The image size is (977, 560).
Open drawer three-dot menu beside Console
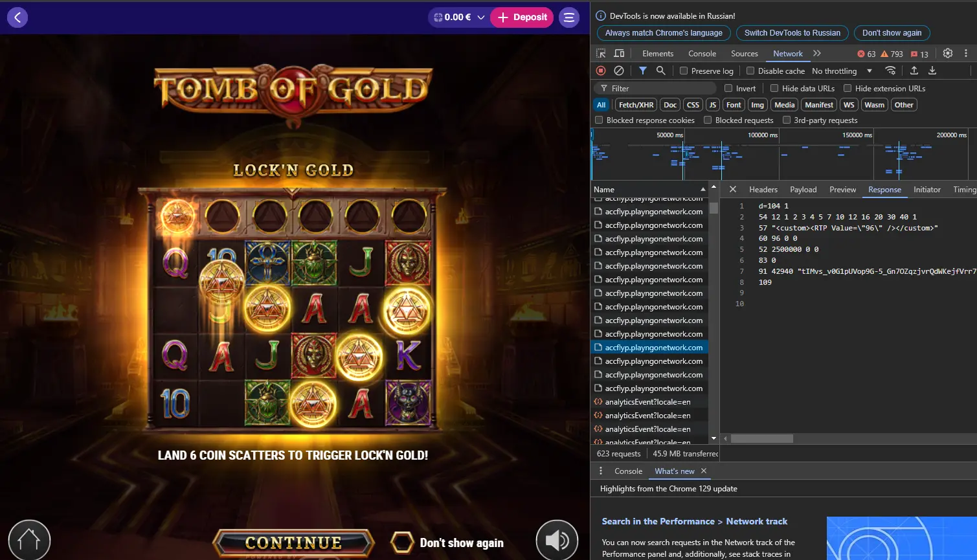pos(601,471)
